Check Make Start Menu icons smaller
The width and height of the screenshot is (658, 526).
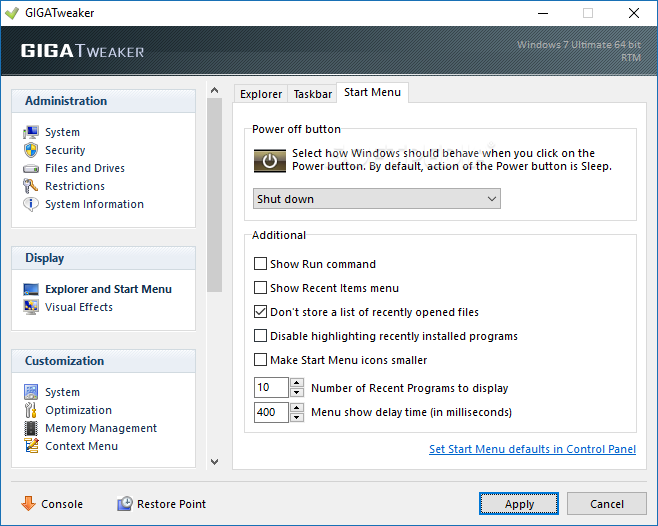(260, 359)
